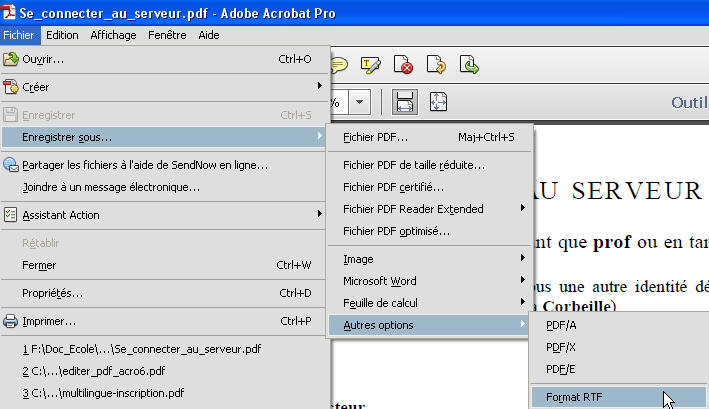The width and height of the screenshot is (709, 409).
Task: Click the sticky note comment icon
Action: click(x=339, y=65)
